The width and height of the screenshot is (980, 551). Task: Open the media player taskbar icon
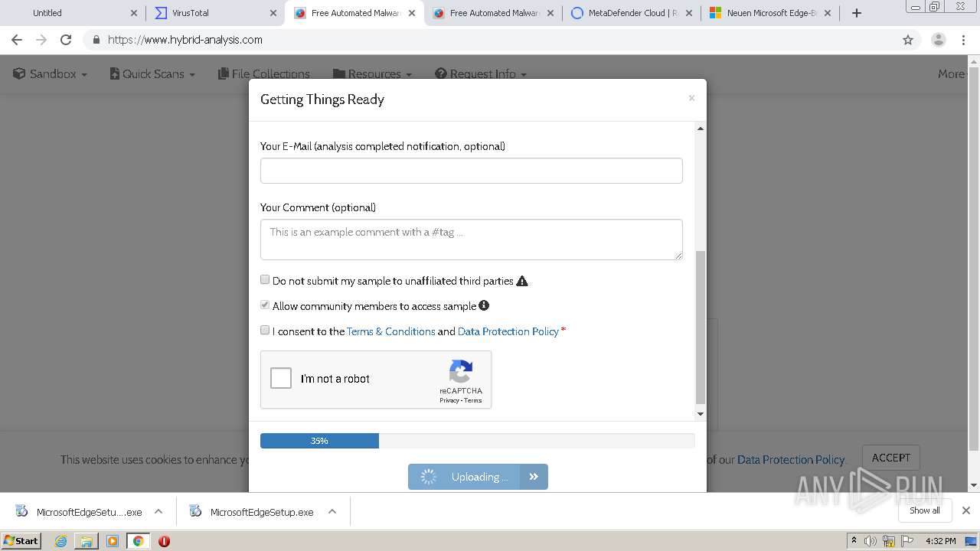point(113,541)
